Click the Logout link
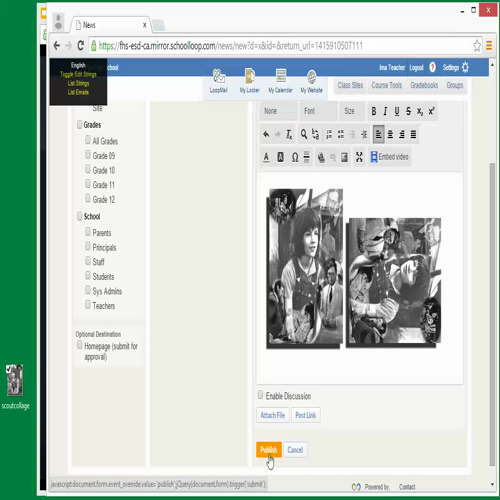This screenshot has height=500, width=500. (416, 68)
